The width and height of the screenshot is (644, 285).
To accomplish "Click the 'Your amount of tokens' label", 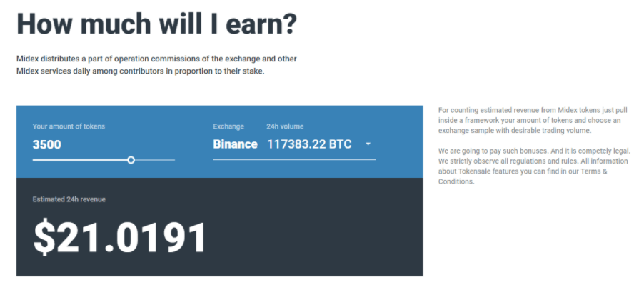I will click(x=69, y=126).
